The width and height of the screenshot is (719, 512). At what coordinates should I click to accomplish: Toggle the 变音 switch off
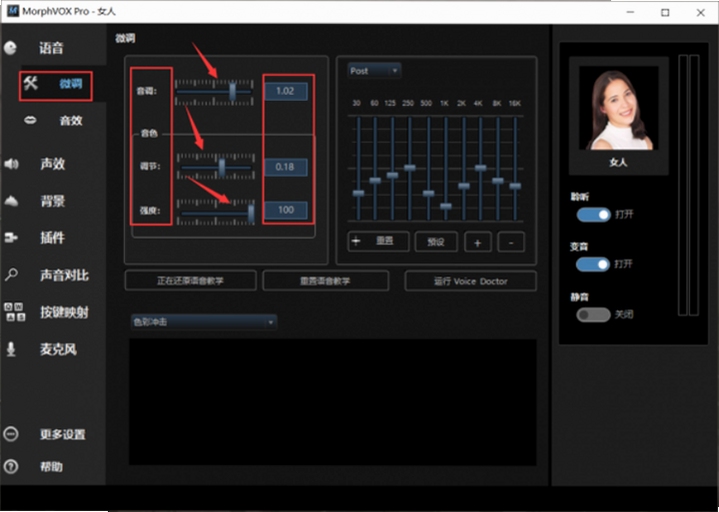(x=593, y=264)
